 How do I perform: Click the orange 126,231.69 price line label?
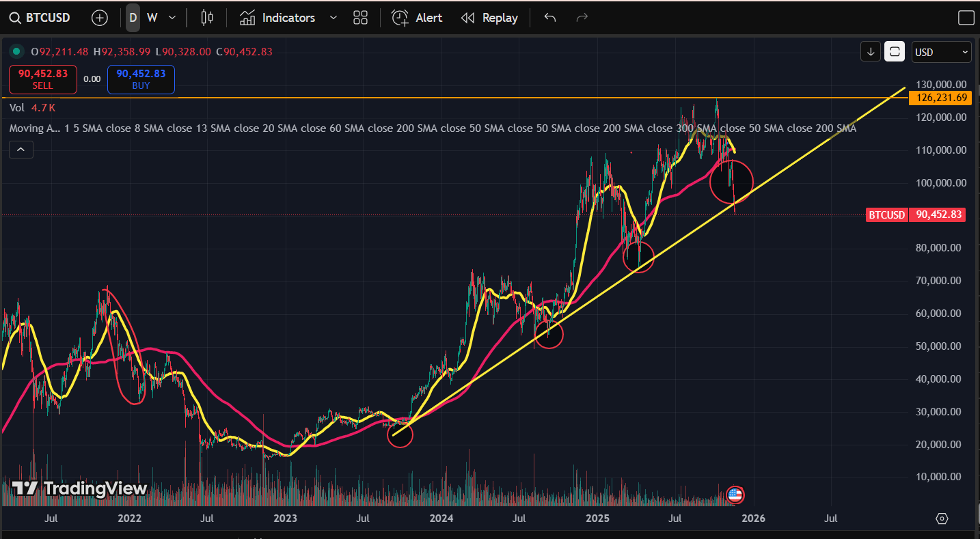(x=940, y=98)
